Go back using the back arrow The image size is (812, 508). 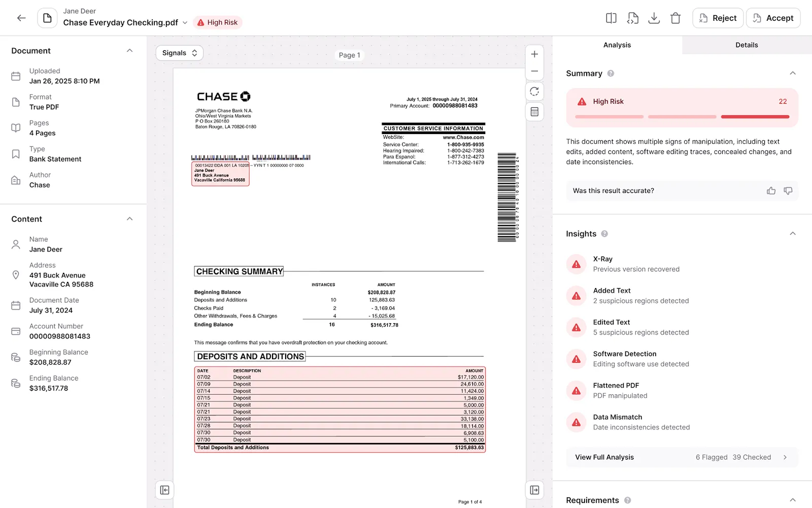[21, 17]
